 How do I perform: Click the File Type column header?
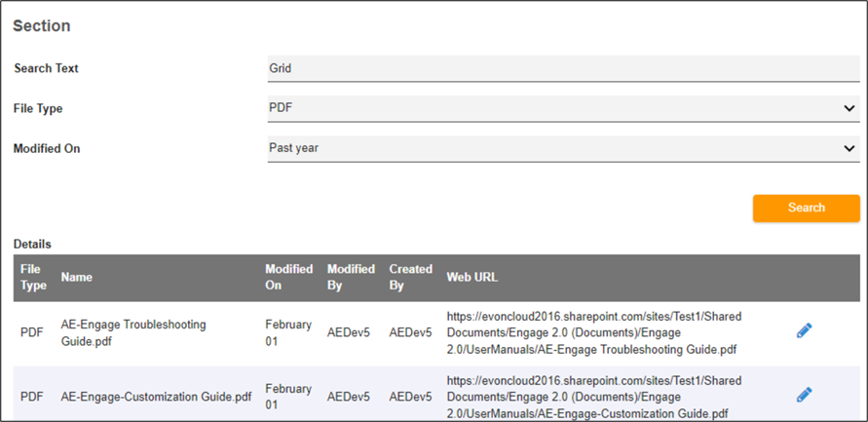click(33, 277)
